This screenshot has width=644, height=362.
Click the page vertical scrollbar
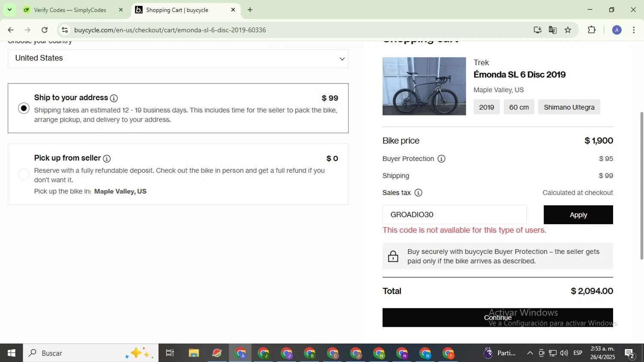pos(641,185)
